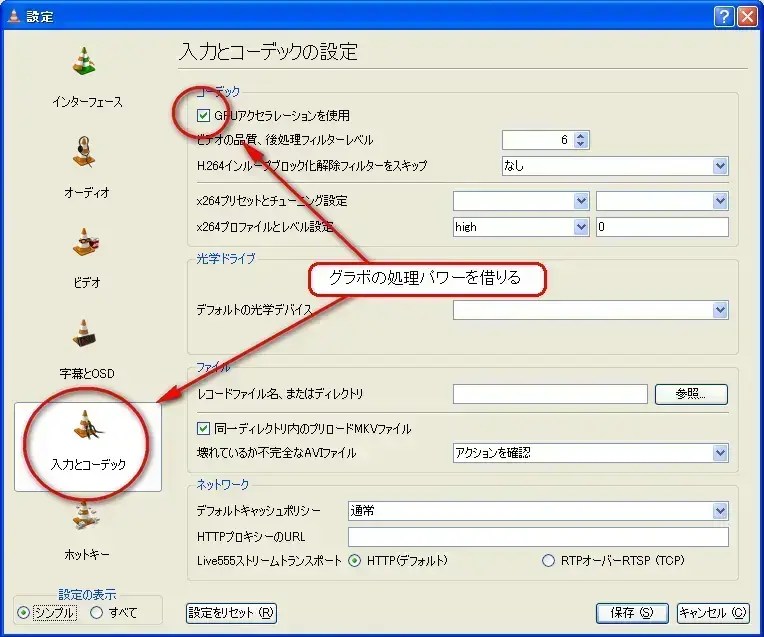Open the ビデオ settings cone icon

pyautogui.click(x=85, y=242)
